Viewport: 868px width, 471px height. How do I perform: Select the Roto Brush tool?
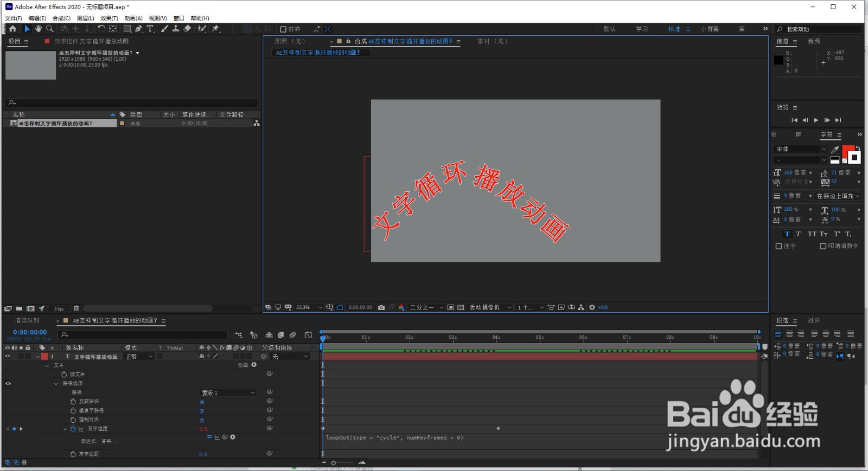click(x=202, y=29)
